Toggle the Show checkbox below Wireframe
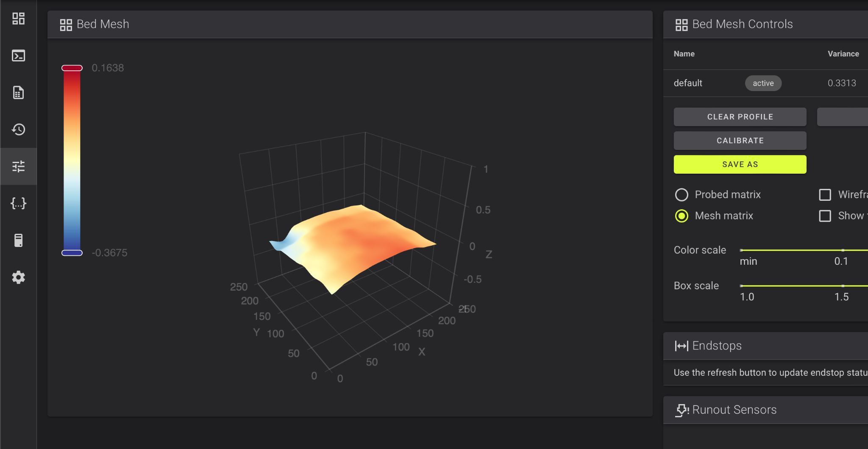This screenshot has width=868, height=449. coord(825,216)
